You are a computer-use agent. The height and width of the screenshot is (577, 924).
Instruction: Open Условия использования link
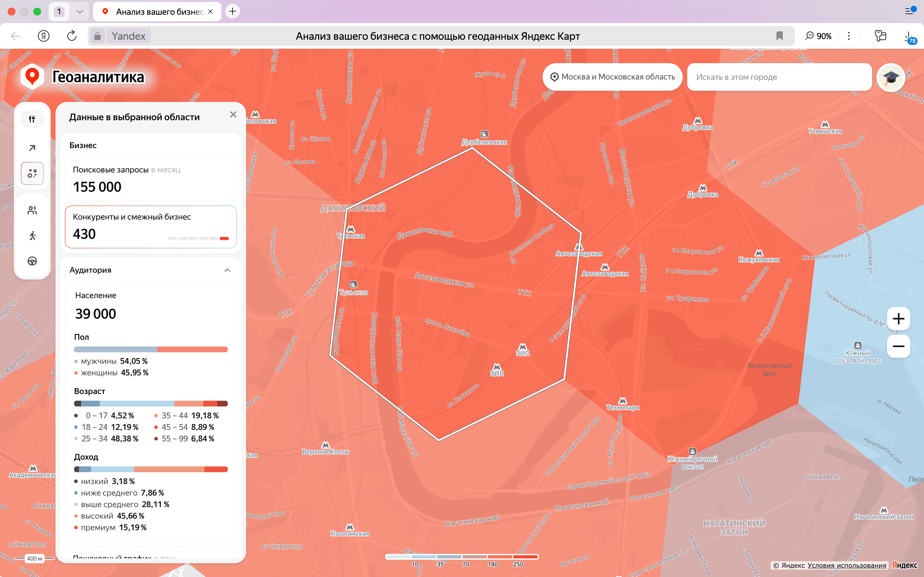[x=846, y=565]
